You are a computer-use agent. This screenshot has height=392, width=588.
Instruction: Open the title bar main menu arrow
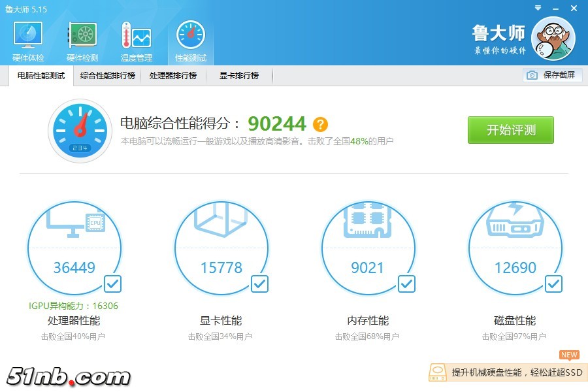click(x=537, y=8)
